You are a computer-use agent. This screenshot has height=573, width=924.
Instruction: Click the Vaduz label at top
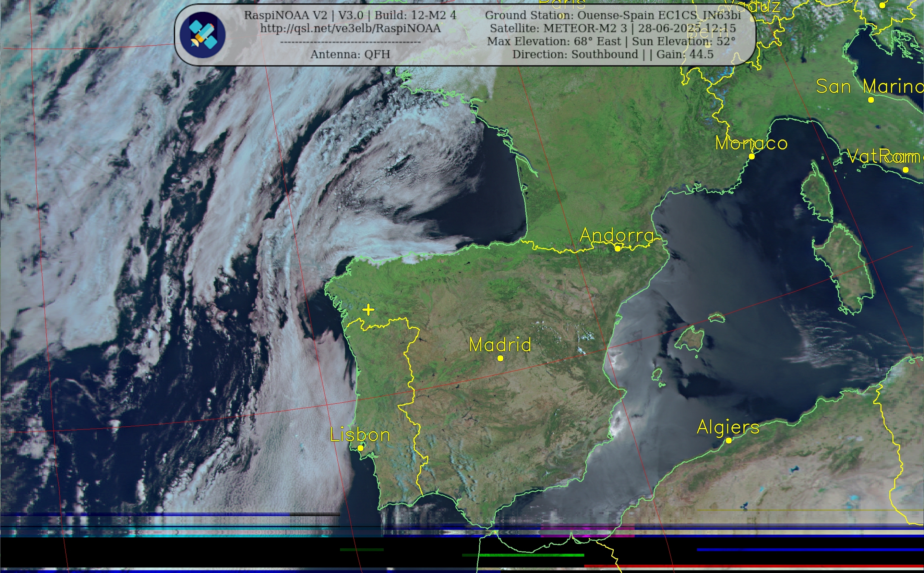click(x=752, y=6)
